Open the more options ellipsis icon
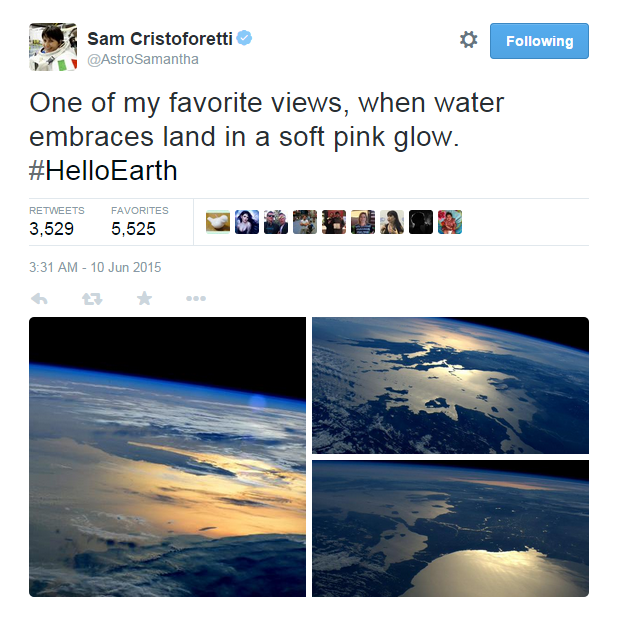This screenshot has height=624, width=620. point(196,298)
